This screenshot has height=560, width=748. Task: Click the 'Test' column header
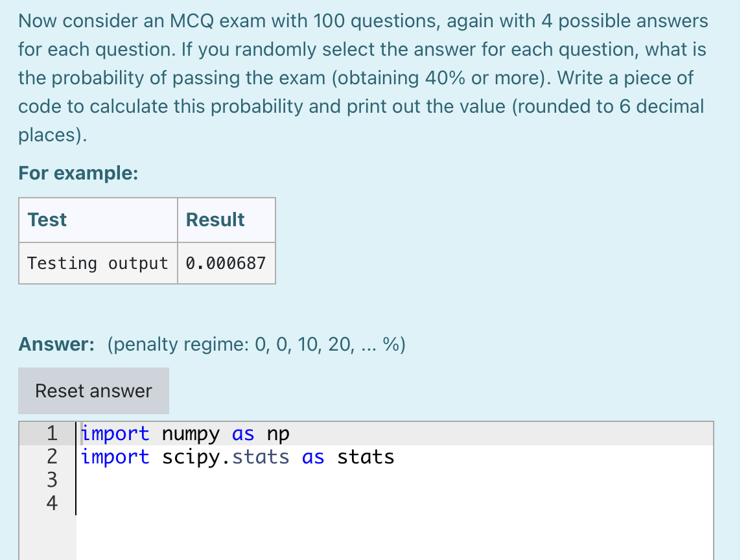pyautogui.click(x=46, y=220)
